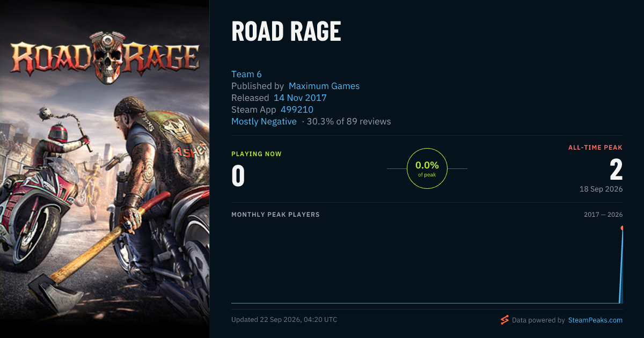Image resolution: width=644 pixels, height=338 pixels.
Task: Visit the SteamPeaks.com link
Action: point(595,320)
